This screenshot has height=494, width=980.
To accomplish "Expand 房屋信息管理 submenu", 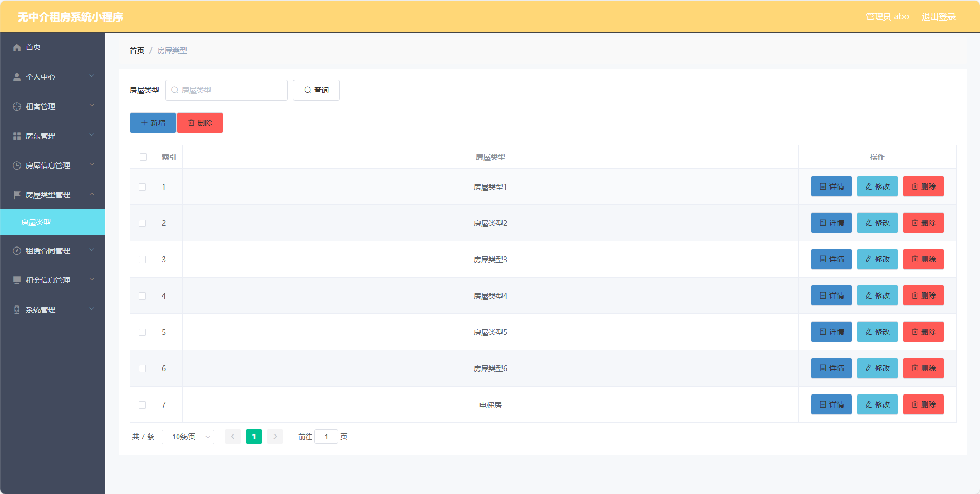I will coord(53,165).
